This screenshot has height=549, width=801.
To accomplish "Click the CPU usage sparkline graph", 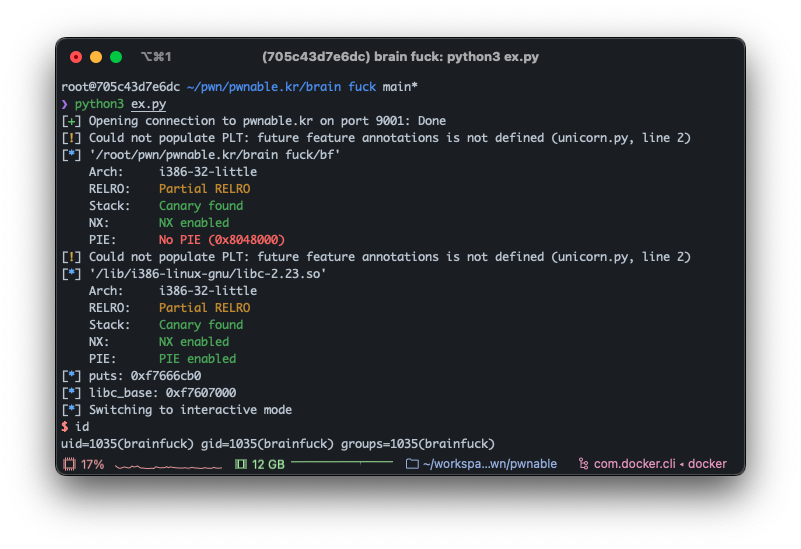I will point(153,465).
